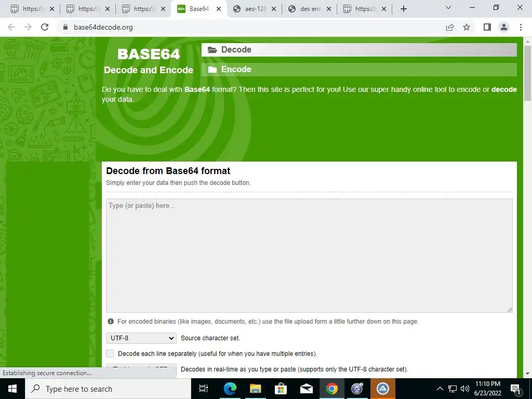Viewport: 532px width, 399px height.
Task: Click the scrollbar down arrow
Action: (527, 374)
